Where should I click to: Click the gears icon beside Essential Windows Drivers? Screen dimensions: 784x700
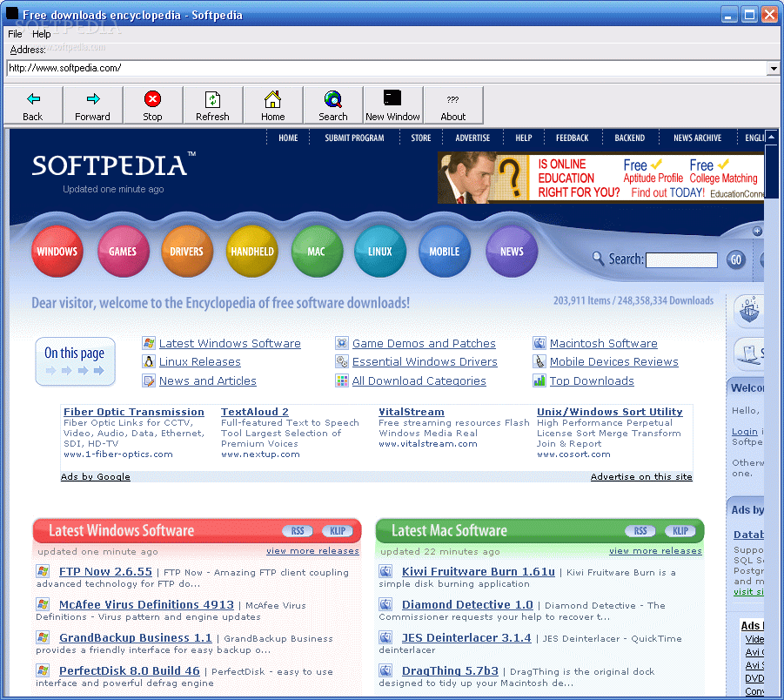[341, 361]
